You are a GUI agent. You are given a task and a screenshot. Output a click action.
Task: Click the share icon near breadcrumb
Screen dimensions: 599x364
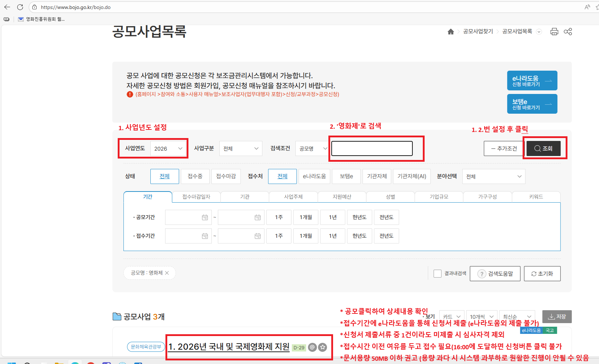tap(568, 32)
